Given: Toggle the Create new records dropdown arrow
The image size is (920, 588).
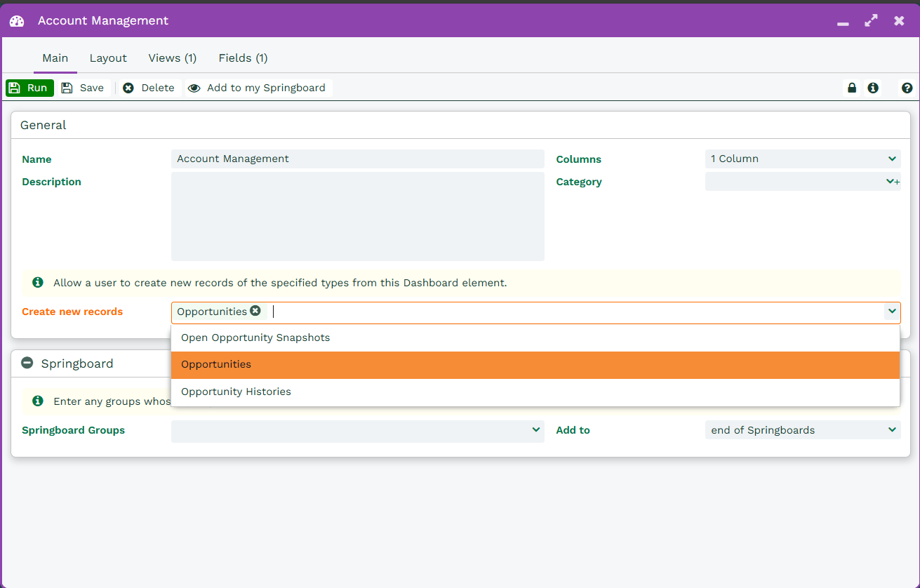Looking at the screenshot, I should 892,312.
